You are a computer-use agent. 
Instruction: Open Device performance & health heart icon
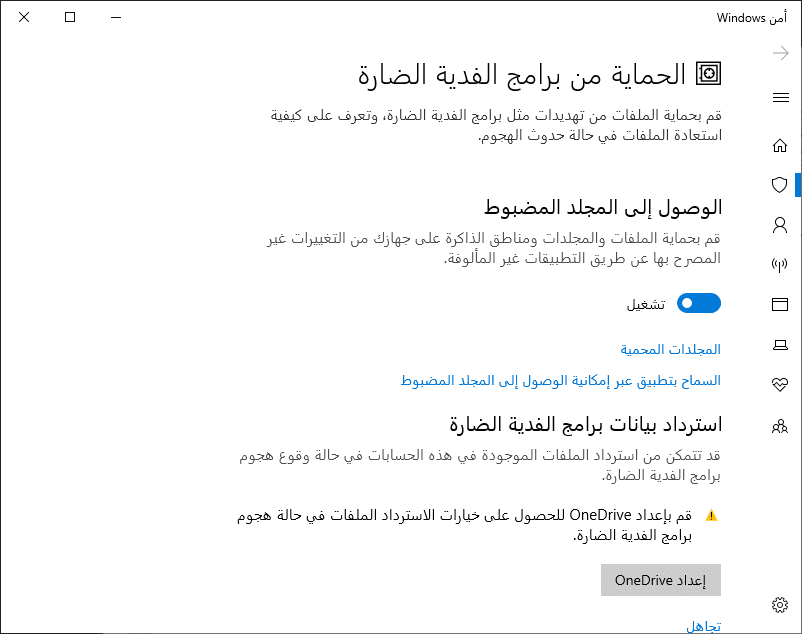coord(779,384)
